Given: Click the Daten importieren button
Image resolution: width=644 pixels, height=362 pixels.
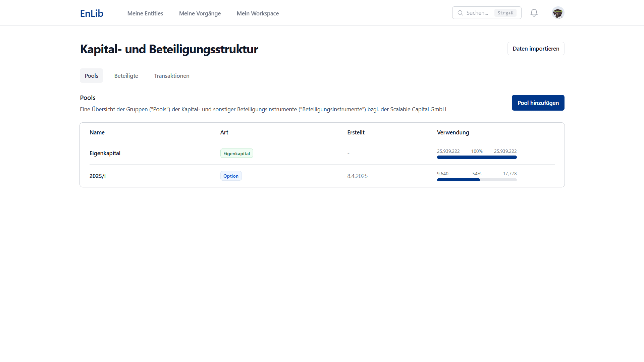Looking at the screenshot, I should coord(536,49).
